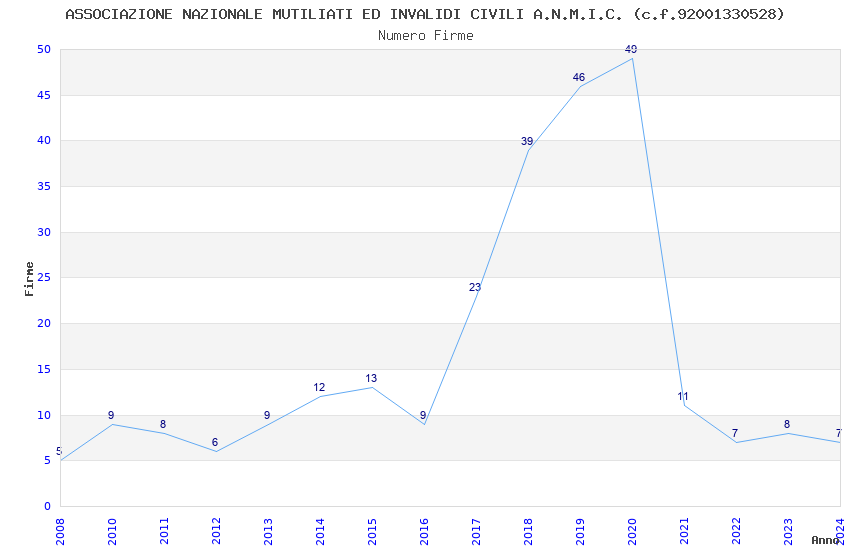Click the data label 23 for 2017
Viewport: 850px width, 550px height.
pos(475,287)
